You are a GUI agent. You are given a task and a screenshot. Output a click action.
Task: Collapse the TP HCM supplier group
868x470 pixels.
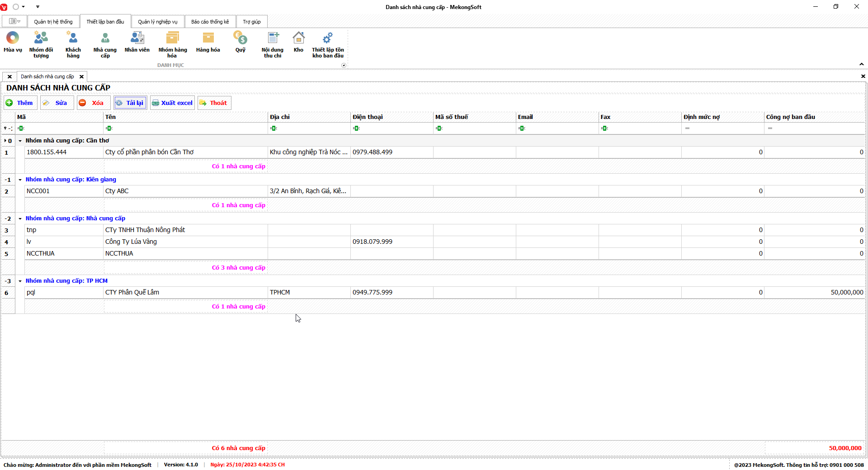click(x=20, y=281)
